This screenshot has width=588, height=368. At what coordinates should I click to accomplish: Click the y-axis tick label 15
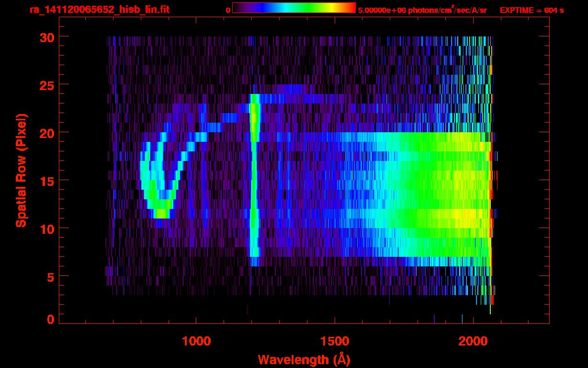coord(46,181)
